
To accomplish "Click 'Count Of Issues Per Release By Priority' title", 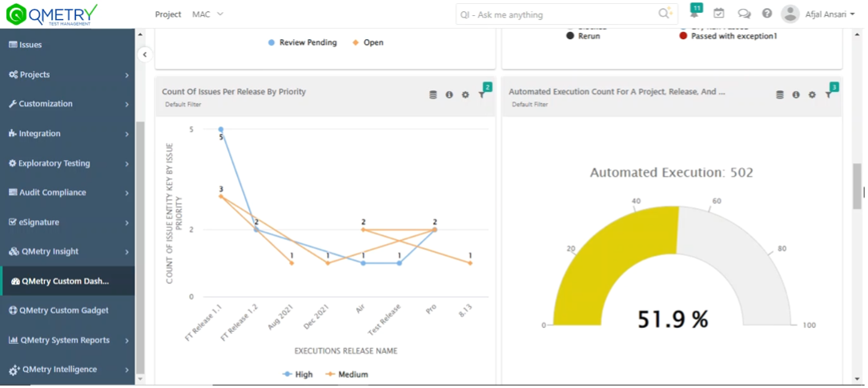I will point(234,92).
